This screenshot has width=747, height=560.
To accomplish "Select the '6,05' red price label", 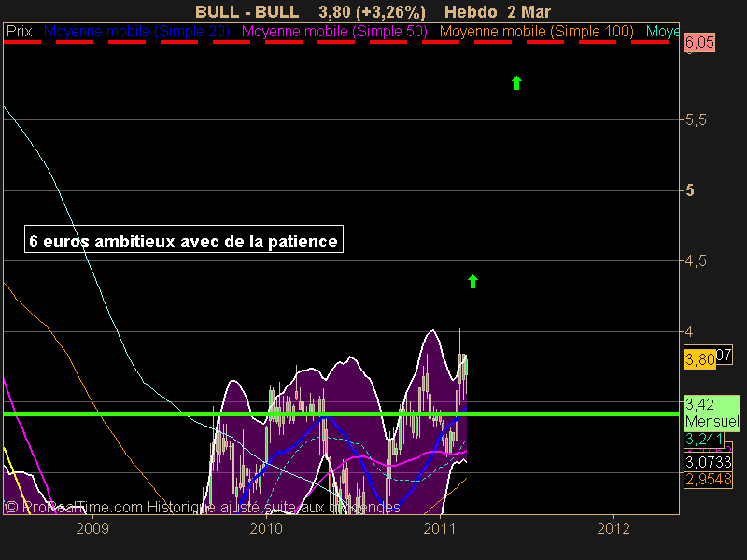I will click(x=699, y=43).
